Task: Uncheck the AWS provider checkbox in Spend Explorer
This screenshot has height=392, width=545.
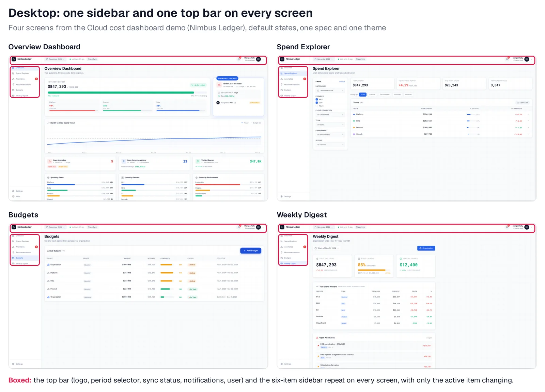Action: pos(317,99)
